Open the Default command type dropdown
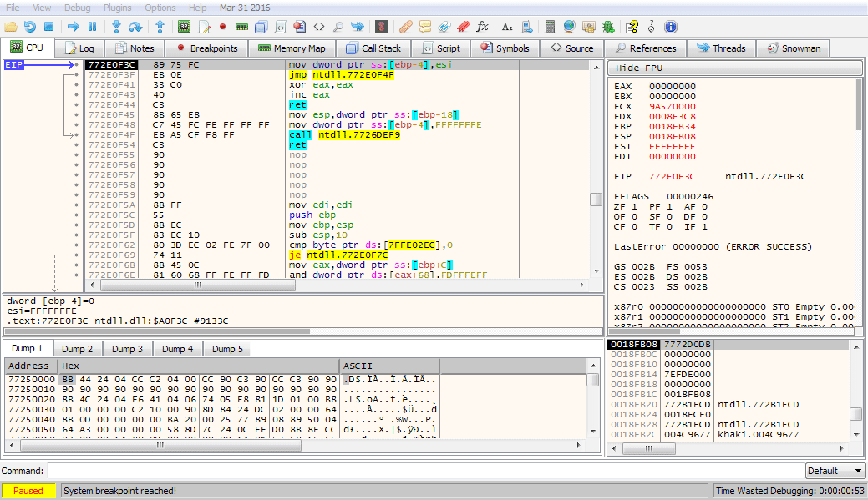 click(835, 471)
